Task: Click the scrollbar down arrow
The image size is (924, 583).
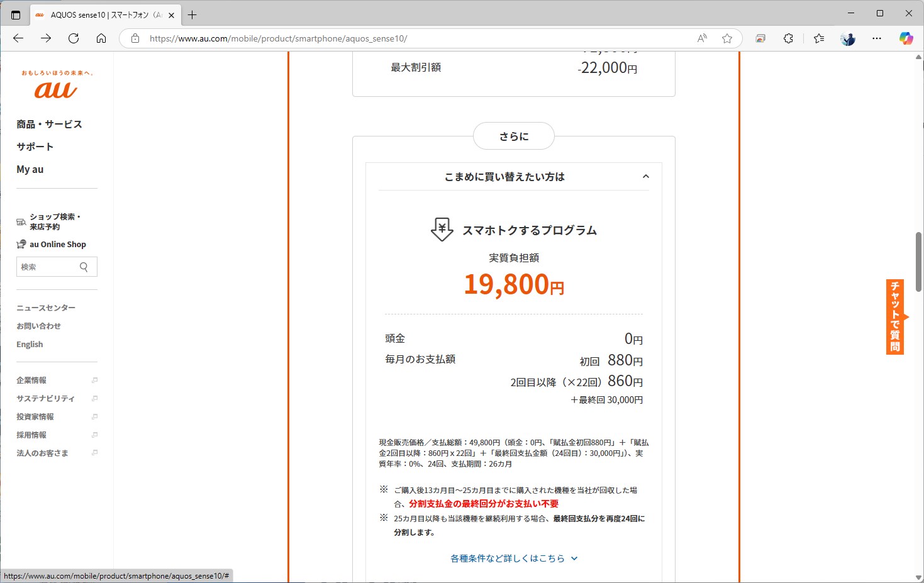Action: click(x=918, y=577)
